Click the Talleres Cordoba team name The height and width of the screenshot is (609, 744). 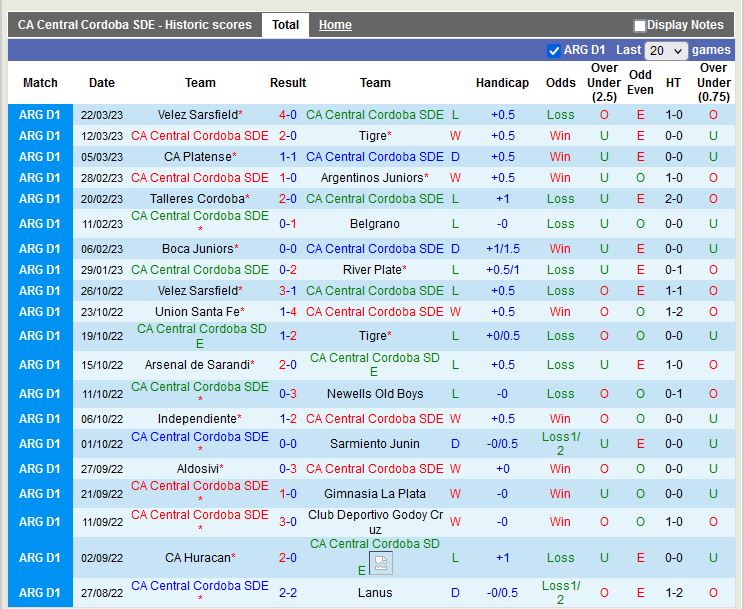click(x=197, y=199)
